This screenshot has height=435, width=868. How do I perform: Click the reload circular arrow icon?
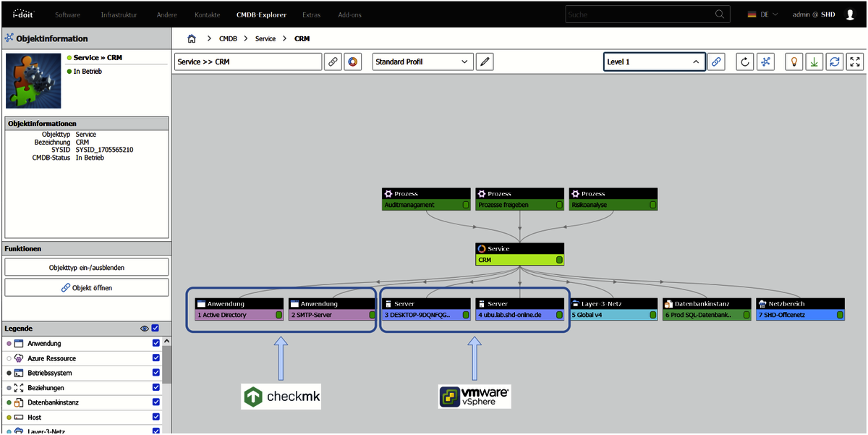[x=744, y=62]
